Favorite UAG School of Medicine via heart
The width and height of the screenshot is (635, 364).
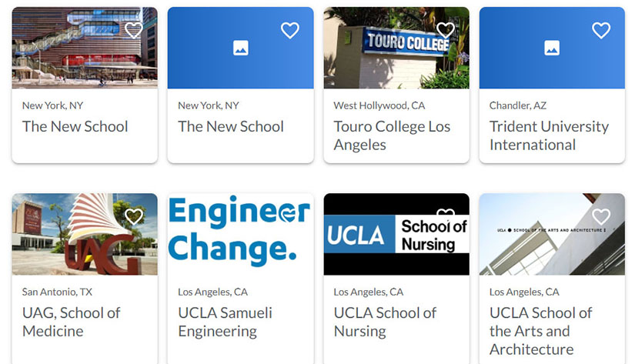[134, 216]
